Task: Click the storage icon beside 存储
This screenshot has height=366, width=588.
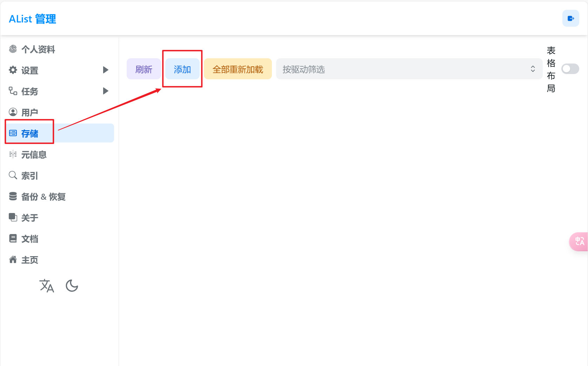Action: [13, 133]
